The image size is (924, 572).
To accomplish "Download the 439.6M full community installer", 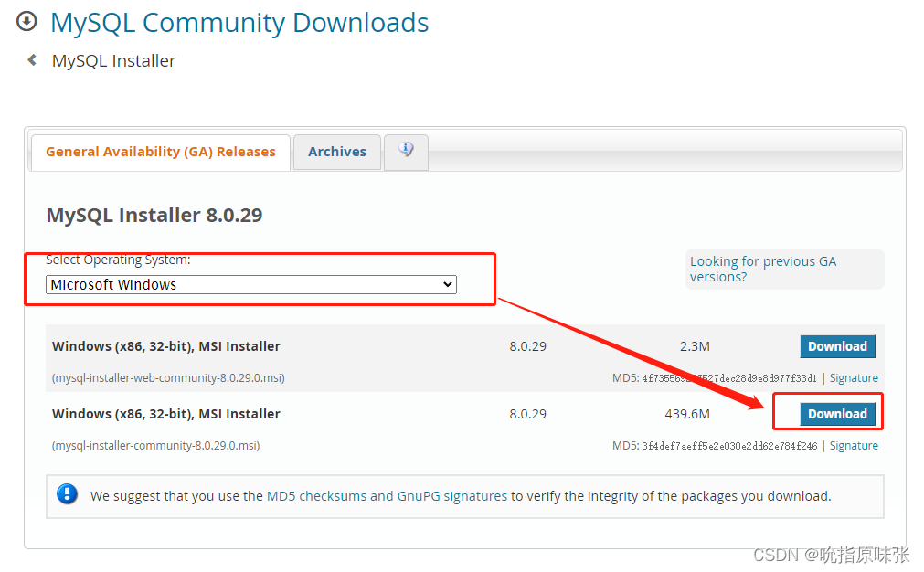I will (837, 414).
